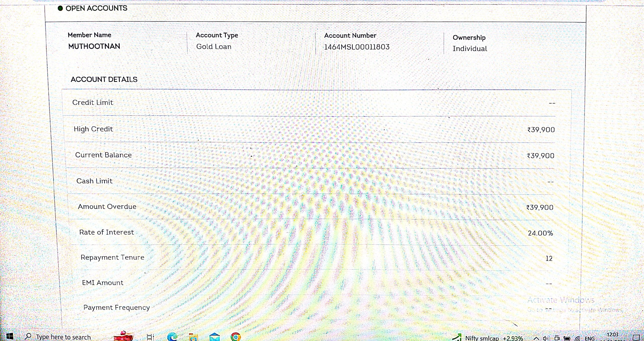
Task: Click the battery status tray icon
Action: (567, 338)
